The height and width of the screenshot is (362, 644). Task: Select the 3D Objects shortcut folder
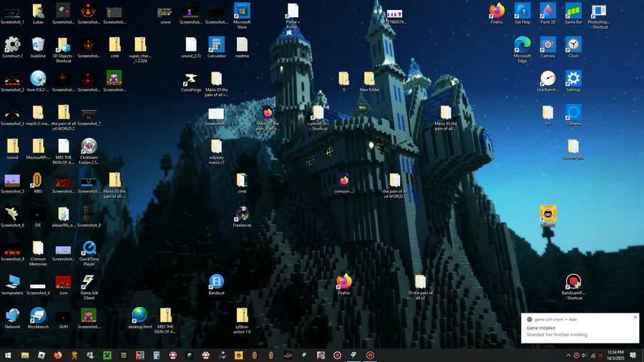tap(63, 49)
